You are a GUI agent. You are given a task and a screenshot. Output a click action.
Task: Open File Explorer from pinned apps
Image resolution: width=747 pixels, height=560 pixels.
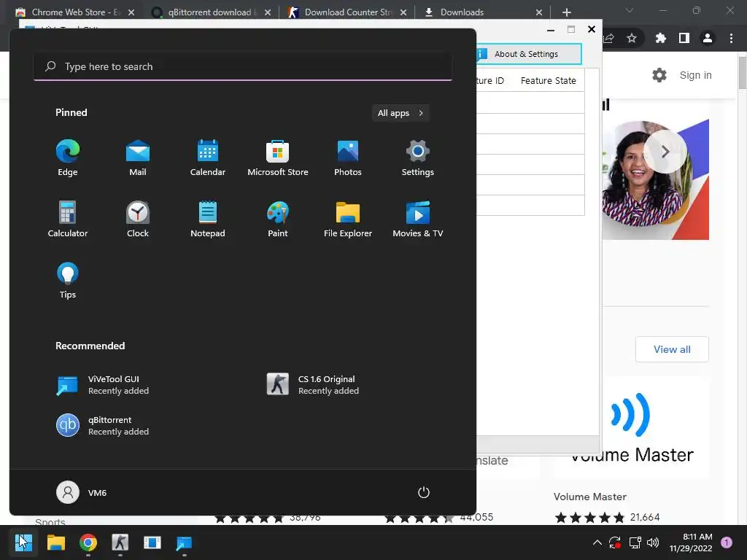[x=348, y=219]
